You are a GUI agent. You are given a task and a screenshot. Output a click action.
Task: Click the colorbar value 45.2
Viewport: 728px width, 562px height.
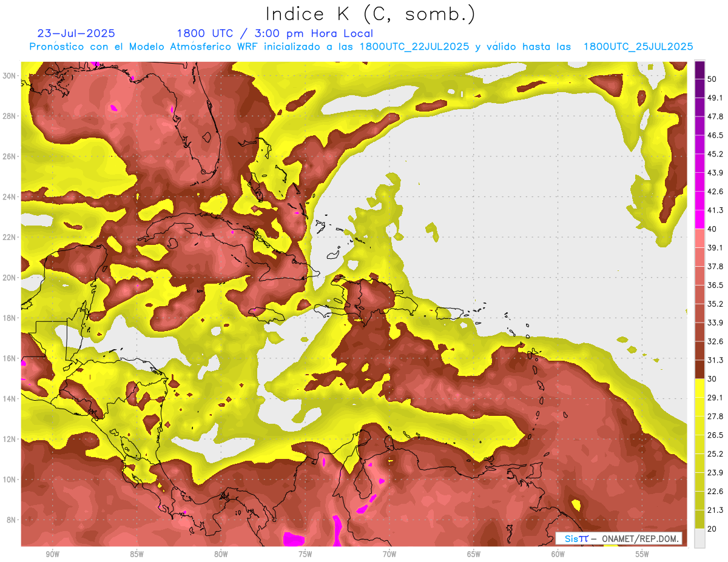click(x=715, y=154)
